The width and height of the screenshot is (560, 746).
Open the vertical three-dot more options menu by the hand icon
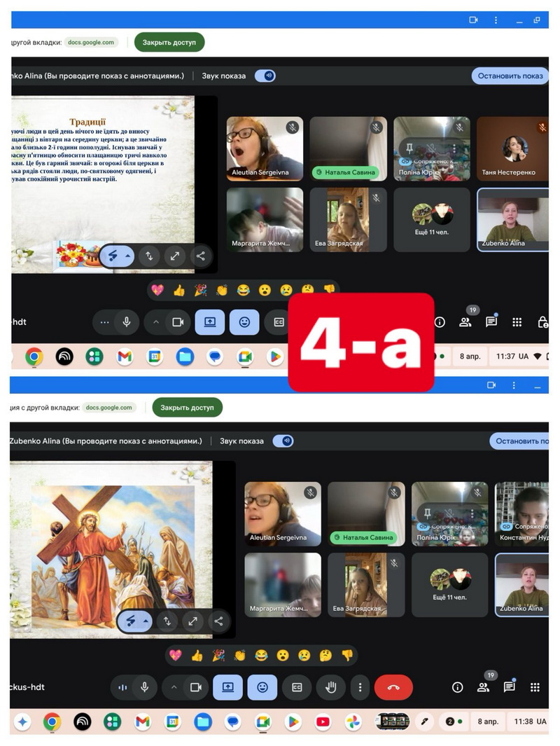coord(360,687)
